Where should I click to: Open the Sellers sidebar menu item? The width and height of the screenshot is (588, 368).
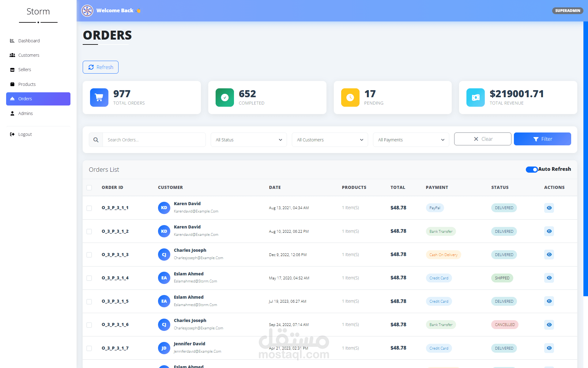24,70
